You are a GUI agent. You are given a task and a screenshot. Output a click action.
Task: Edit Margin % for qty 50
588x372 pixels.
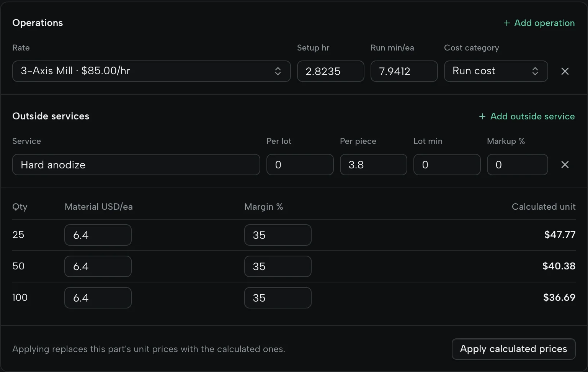pos(278,266)
